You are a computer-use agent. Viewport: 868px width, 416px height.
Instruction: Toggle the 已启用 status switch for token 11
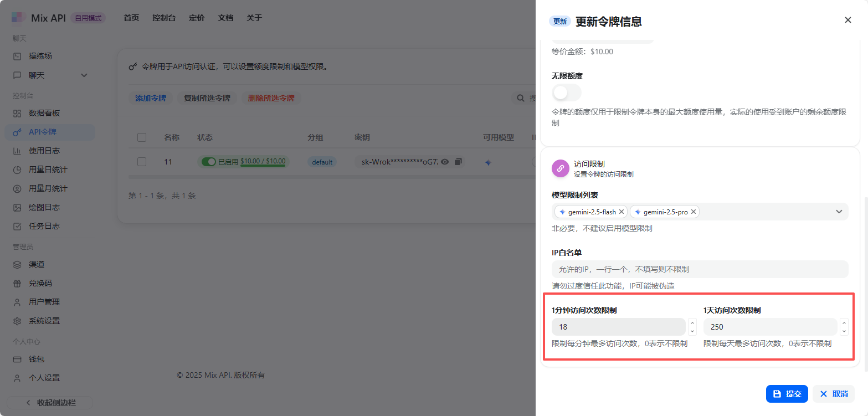208,162
